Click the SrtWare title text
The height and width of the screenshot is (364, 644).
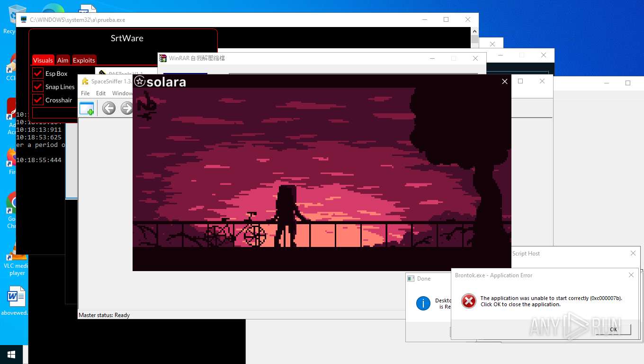click(127, 38)
